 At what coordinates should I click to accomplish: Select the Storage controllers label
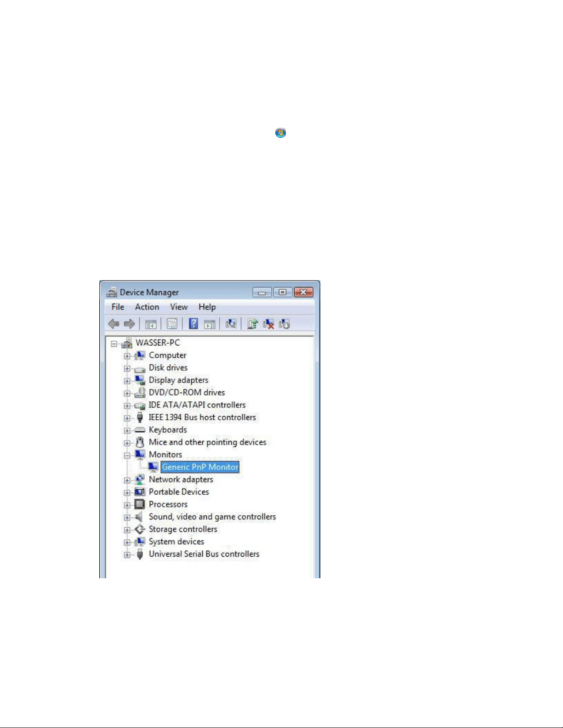pyautogui.click(x=183, y=529)
